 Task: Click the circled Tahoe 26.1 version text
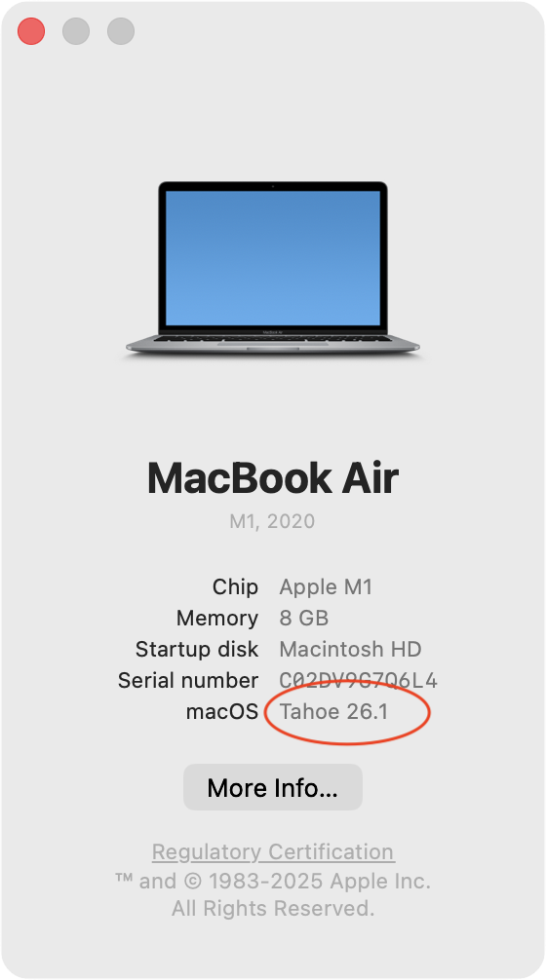pyautogui.click(x=334, y=712)
